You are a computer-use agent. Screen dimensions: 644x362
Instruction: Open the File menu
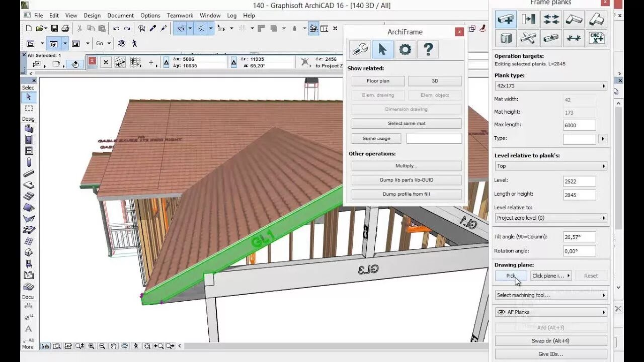coord(38,16)
